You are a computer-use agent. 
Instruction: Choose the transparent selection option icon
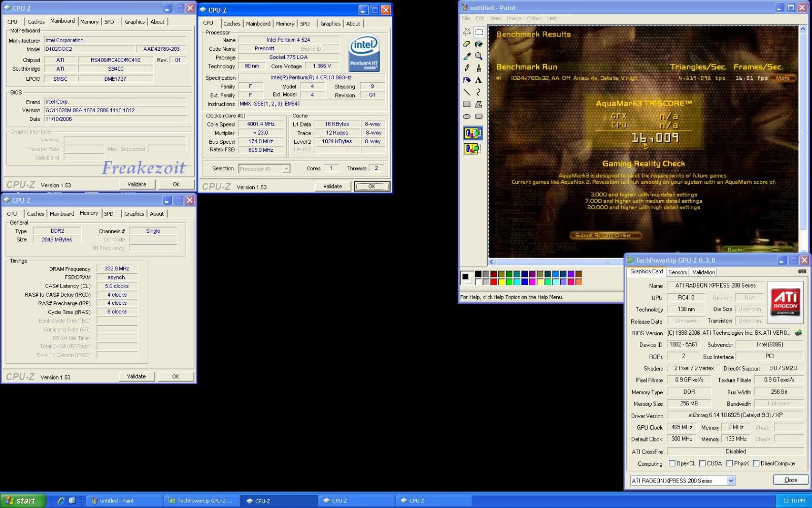point(472,149)
